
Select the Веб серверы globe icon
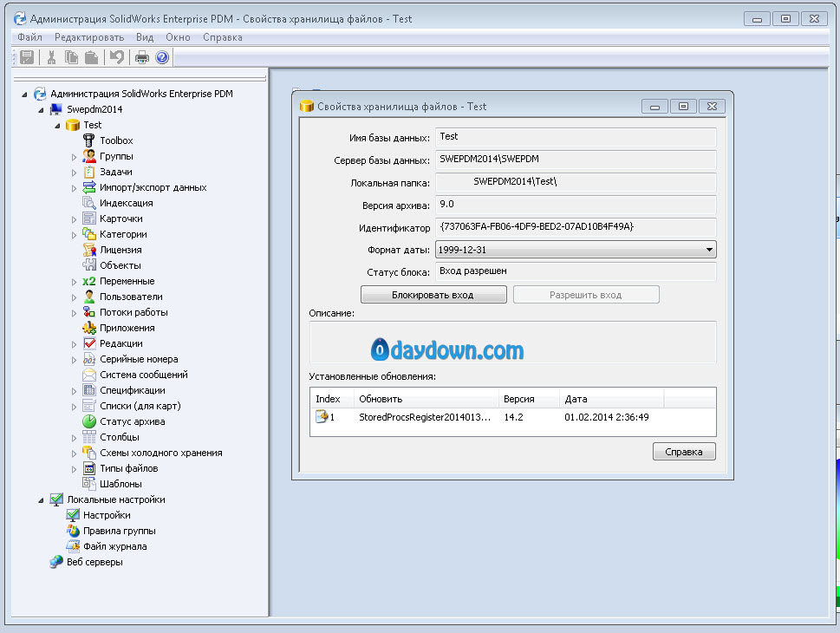click(x=56, y=562)
